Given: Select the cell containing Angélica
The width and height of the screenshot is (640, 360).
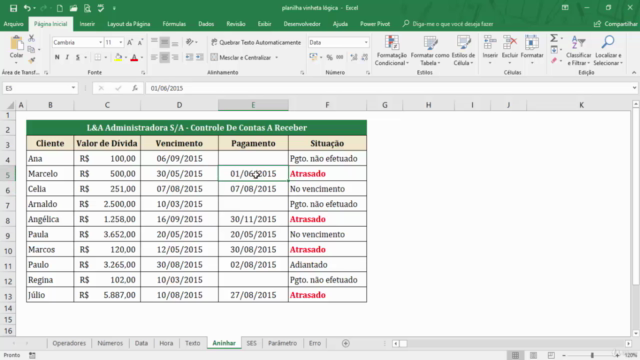Looking at the screenshot, I should [x=50, y=219].
